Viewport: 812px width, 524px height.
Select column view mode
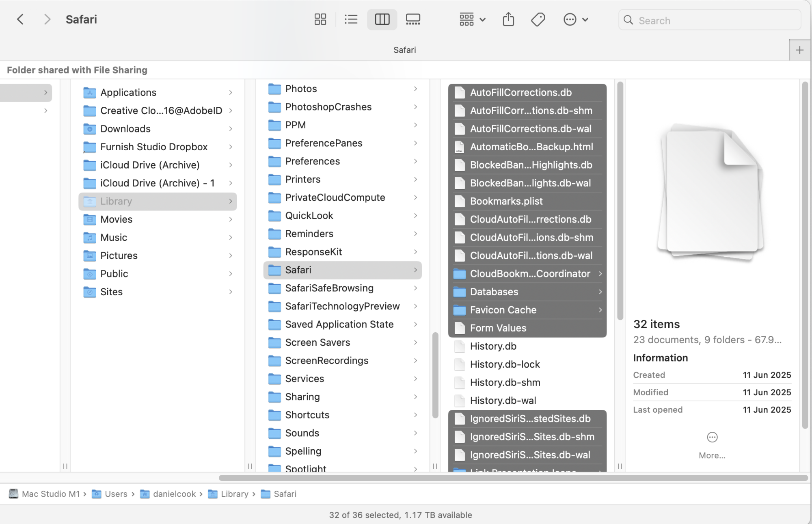click(382, 19)
